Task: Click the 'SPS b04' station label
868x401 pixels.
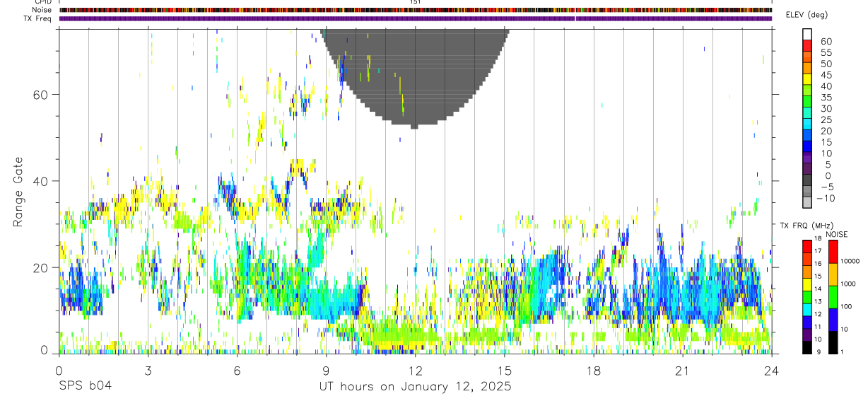Action: 85,386
